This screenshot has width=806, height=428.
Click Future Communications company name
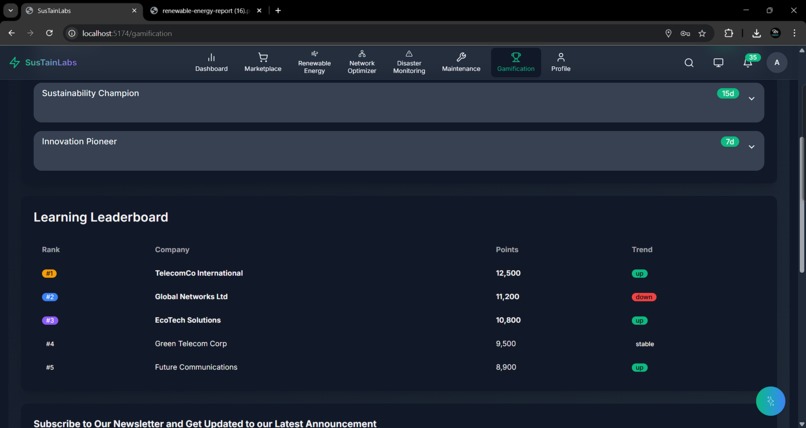click(196, 367)
